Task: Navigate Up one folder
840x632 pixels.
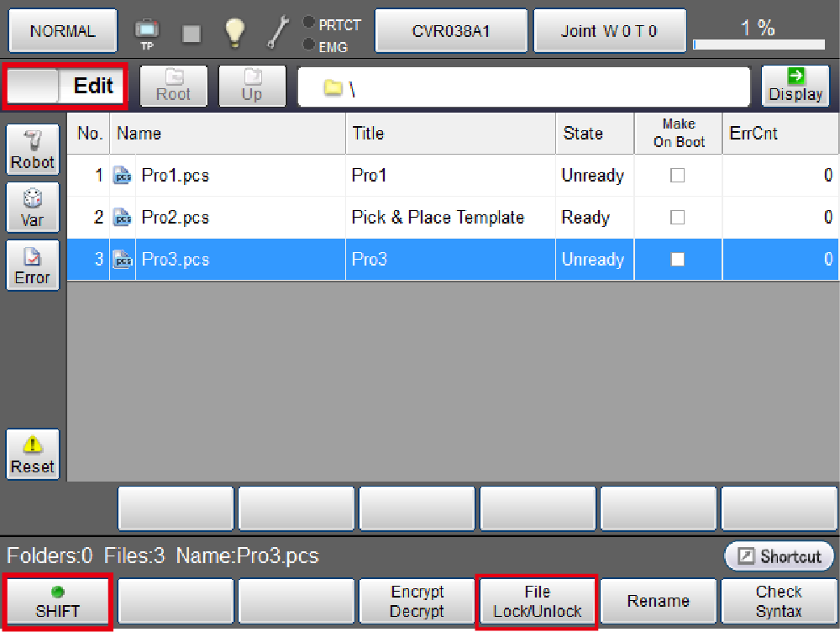Action: [252, 85]
